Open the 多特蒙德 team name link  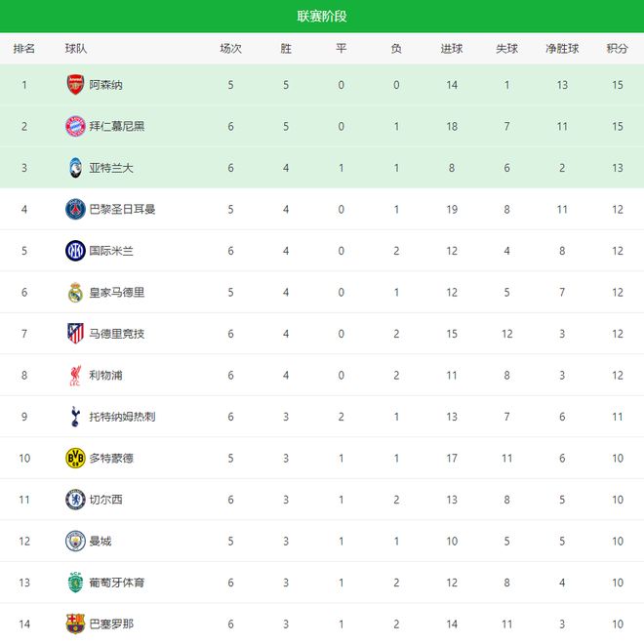111,458
